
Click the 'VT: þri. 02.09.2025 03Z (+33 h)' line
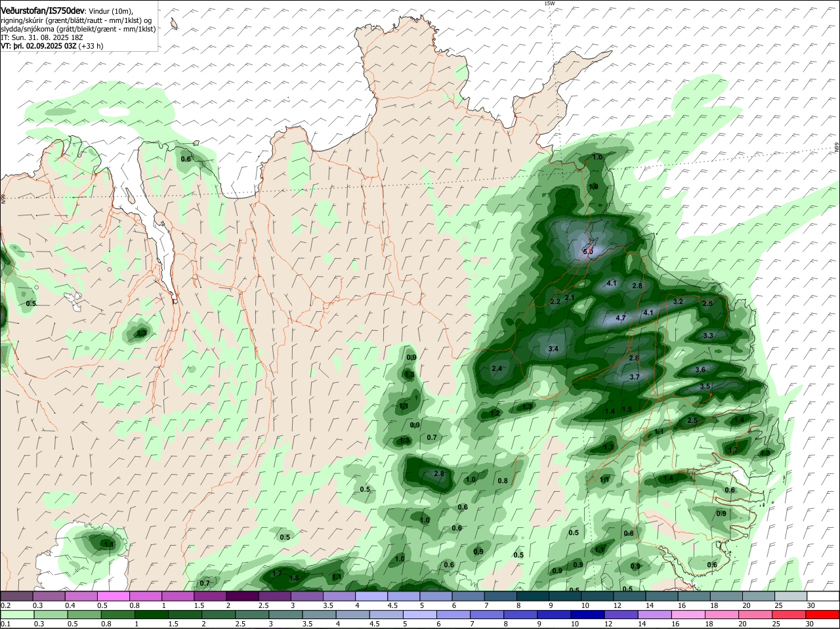click(x=52, y=46)
